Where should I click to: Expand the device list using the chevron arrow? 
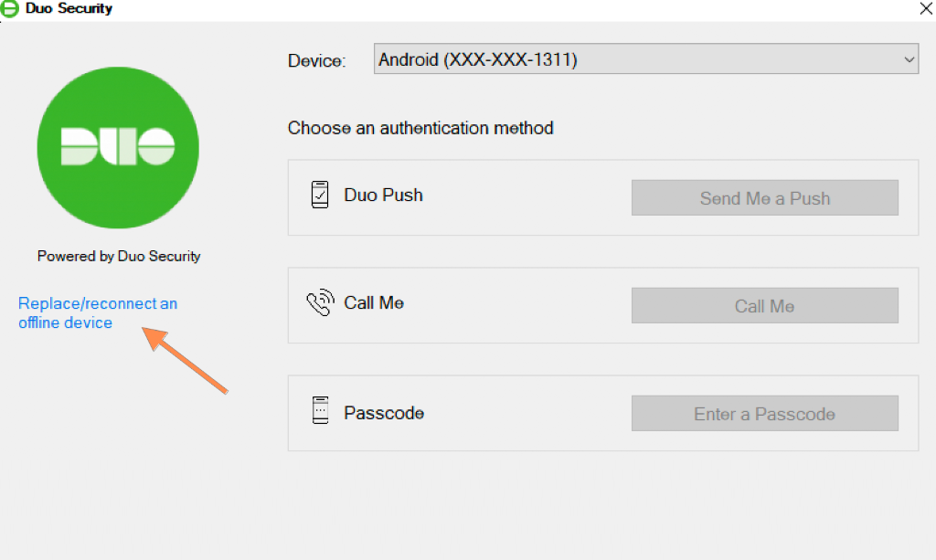point(909,60)
